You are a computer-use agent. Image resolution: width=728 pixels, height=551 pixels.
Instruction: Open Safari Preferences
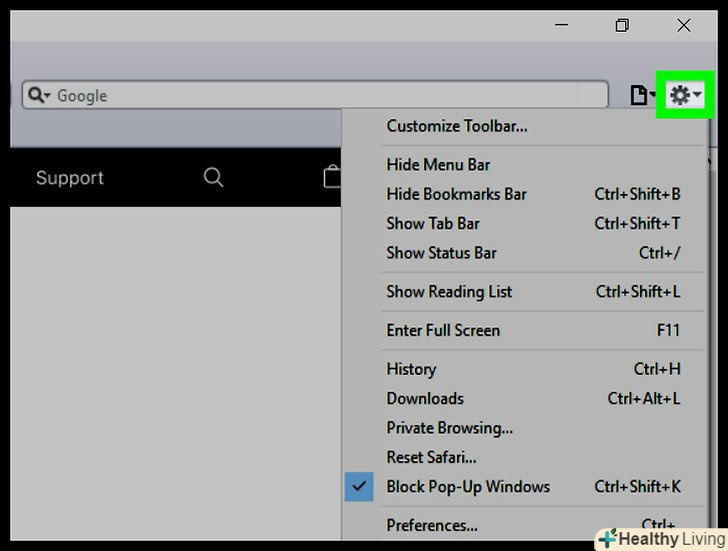[432, 525]
